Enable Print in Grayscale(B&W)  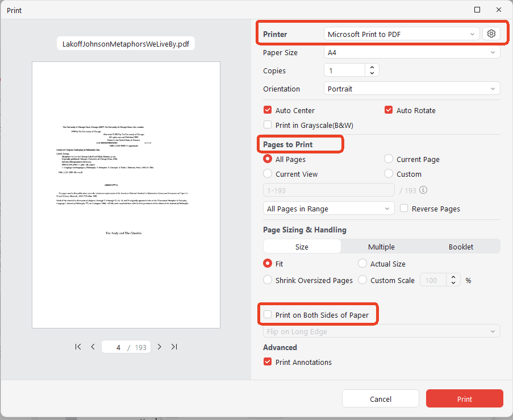click(x=268, y=124)
